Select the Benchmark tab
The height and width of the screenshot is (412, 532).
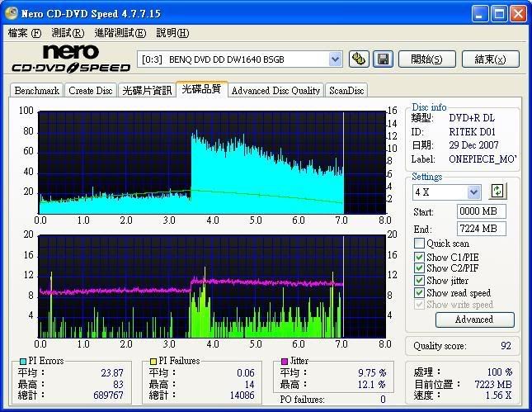[36, 90]
